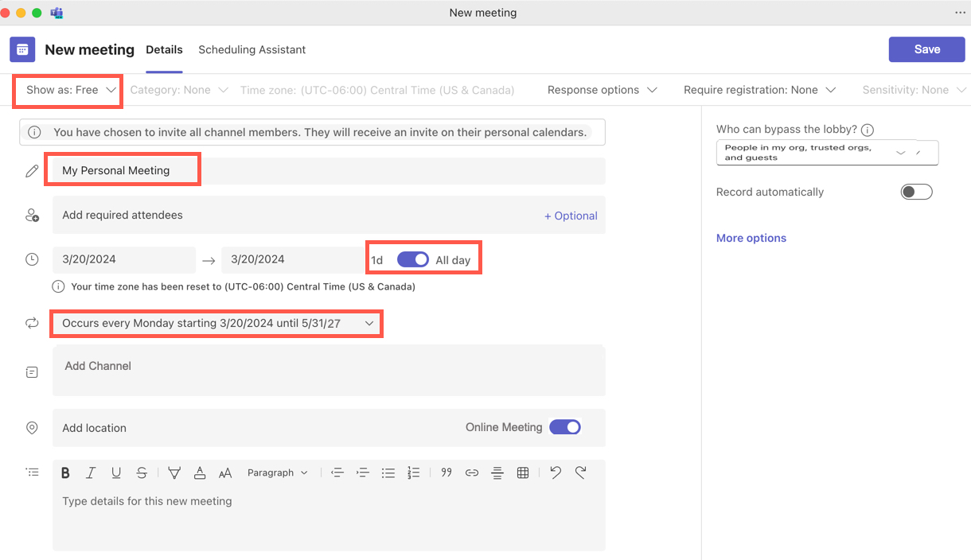Insert a numbered list

[x=413, y=472]
